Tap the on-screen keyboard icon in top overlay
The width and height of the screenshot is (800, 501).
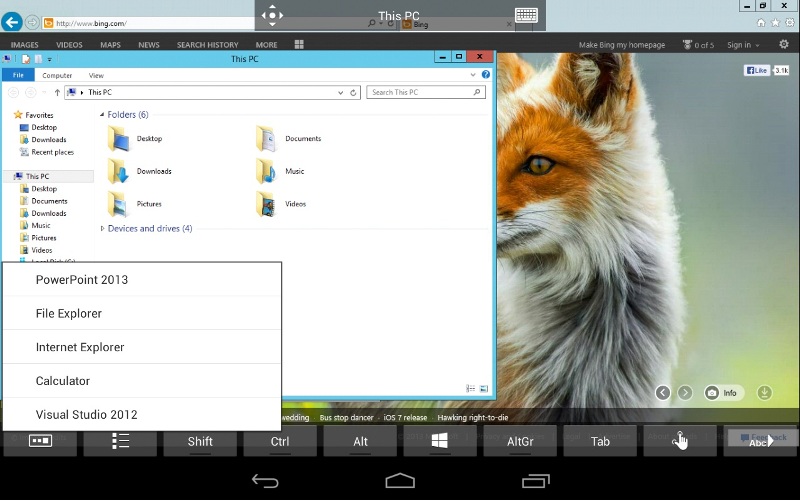click(x=527, y=15)
